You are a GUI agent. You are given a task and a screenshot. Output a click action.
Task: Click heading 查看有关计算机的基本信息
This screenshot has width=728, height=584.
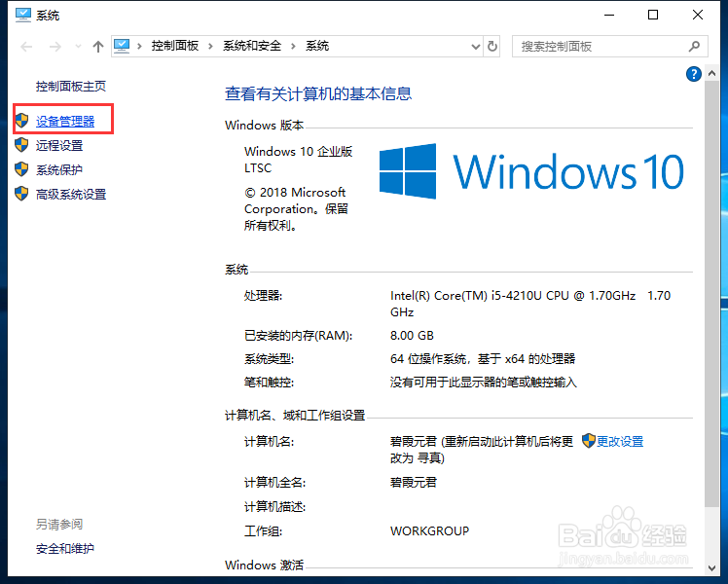[x=318, y=93]
